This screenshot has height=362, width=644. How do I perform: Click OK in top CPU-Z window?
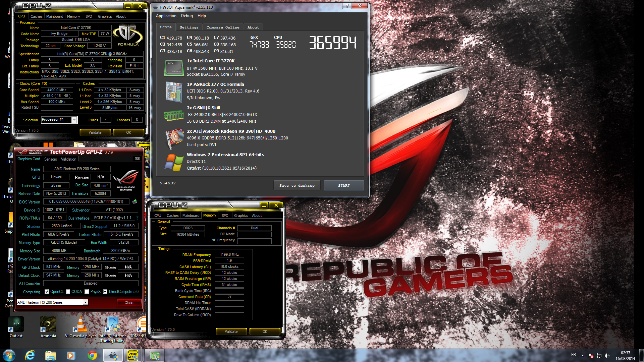coord(128,132)
